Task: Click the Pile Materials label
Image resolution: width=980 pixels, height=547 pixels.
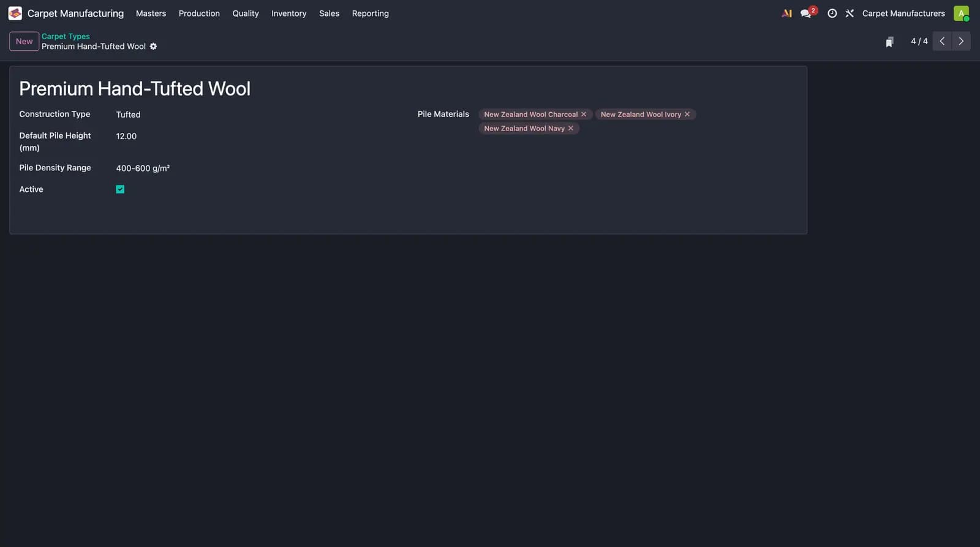Action: (443, 114)
